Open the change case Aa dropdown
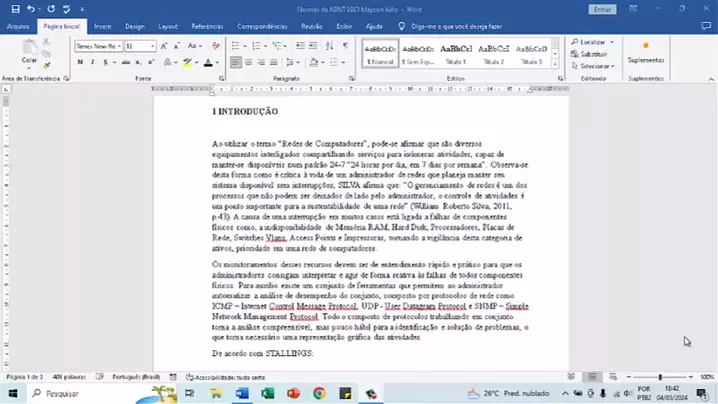718x404 pixels. [195, 46]
